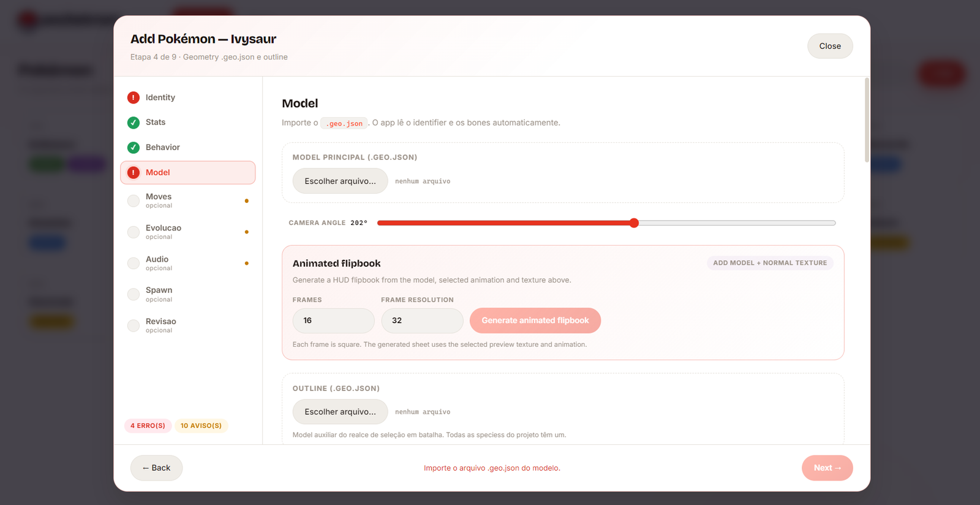Screen dimensions: 980x505
Task: Click the red error icon beside Model
Action: coord(134,173)
